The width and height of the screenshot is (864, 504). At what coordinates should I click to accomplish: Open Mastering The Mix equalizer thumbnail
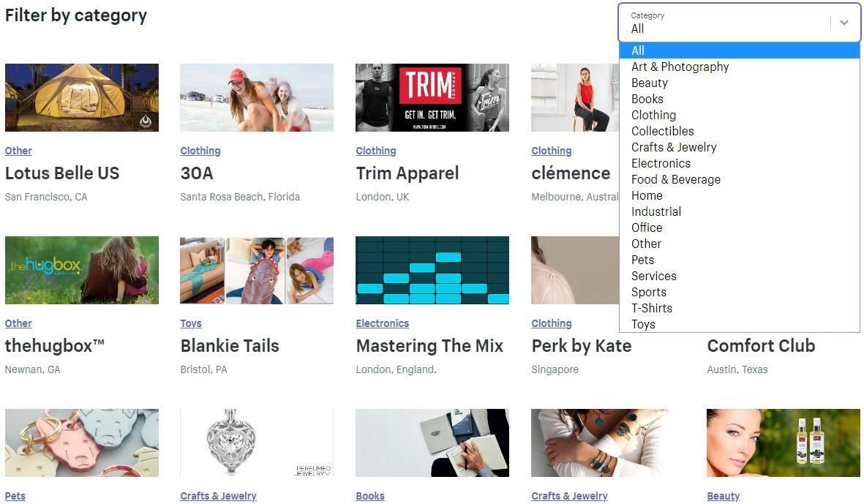[432, 270]
